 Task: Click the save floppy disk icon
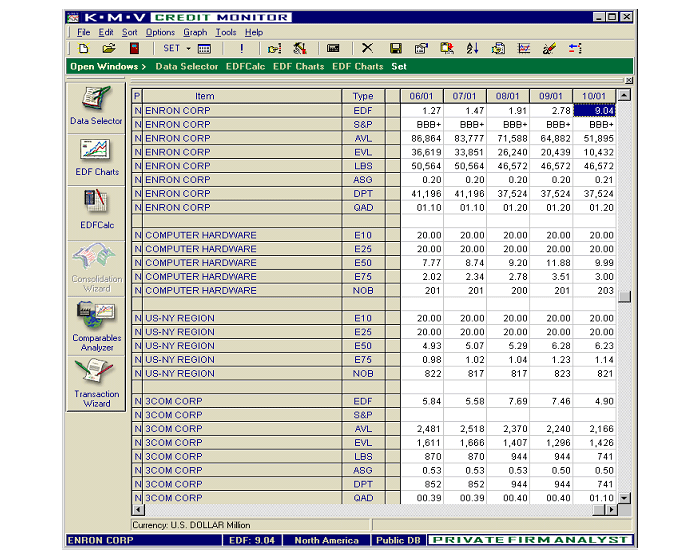tap(396, 48)
